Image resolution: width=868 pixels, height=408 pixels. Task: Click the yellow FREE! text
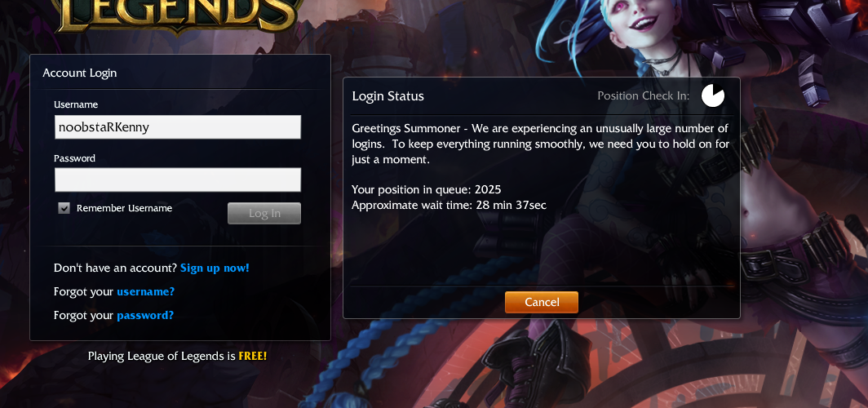[x=252, y=356]
